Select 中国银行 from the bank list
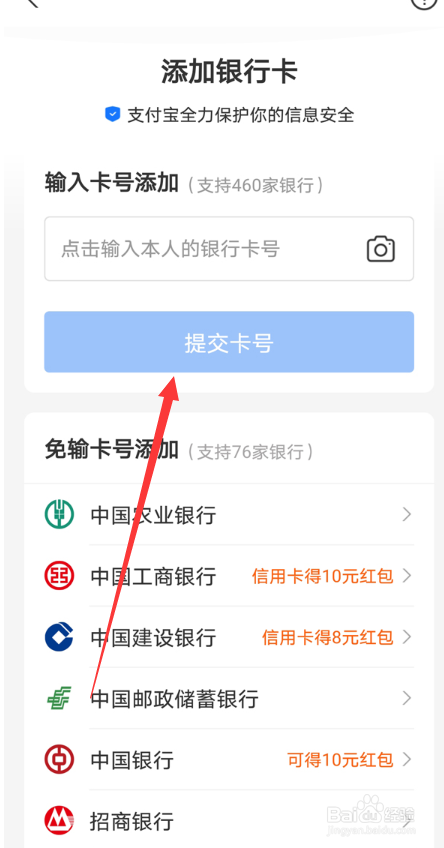Viewport: 444px width, 848px height. tap(229, 760)
